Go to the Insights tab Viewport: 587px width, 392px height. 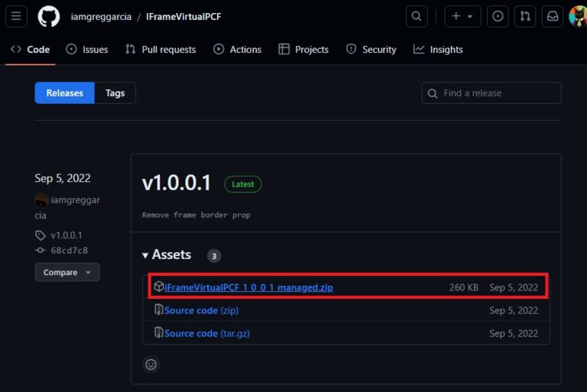pyautogui.click(x=438, y=50)
